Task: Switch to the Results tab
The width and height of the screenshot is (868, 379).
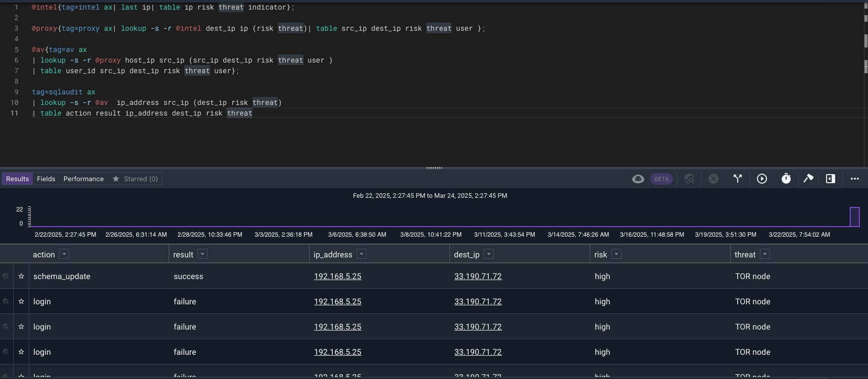Action: click(x=18, y=179)
